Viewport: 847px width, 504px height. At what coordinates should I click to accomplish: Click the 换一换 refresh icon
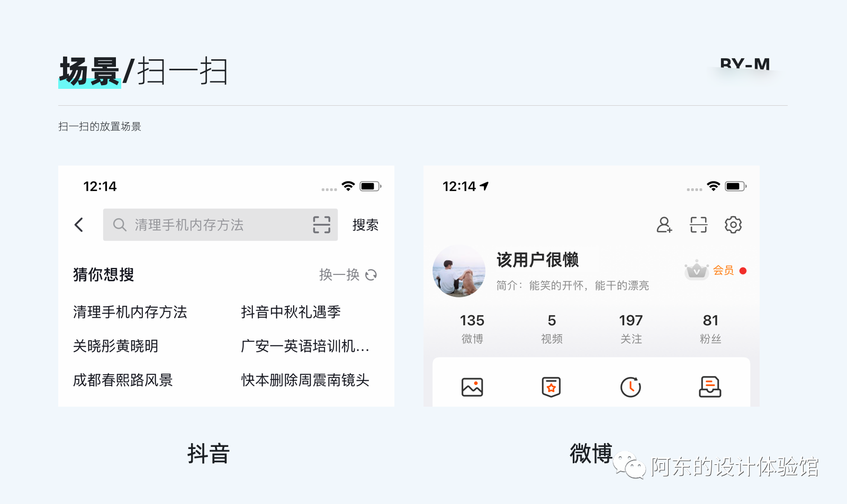pos(371,274)
